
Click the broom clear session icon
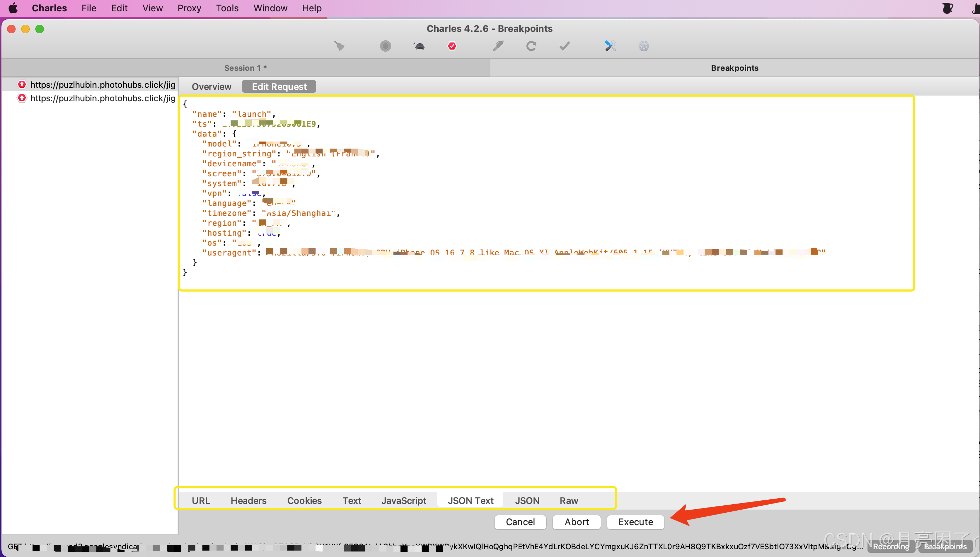click(339, 46)
